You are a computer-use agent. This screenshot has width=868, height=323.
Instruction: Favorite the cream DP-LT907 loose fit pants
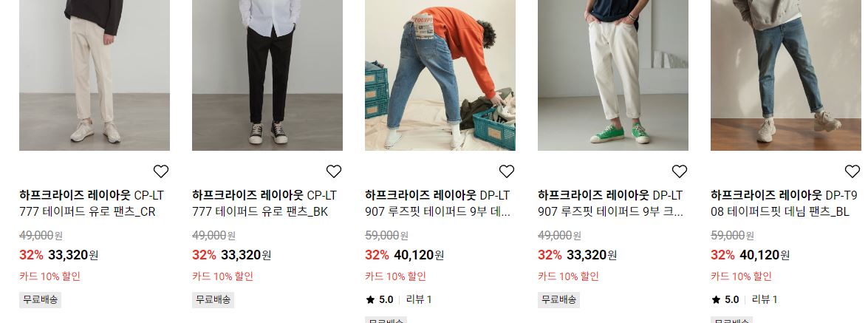[679, 171]
